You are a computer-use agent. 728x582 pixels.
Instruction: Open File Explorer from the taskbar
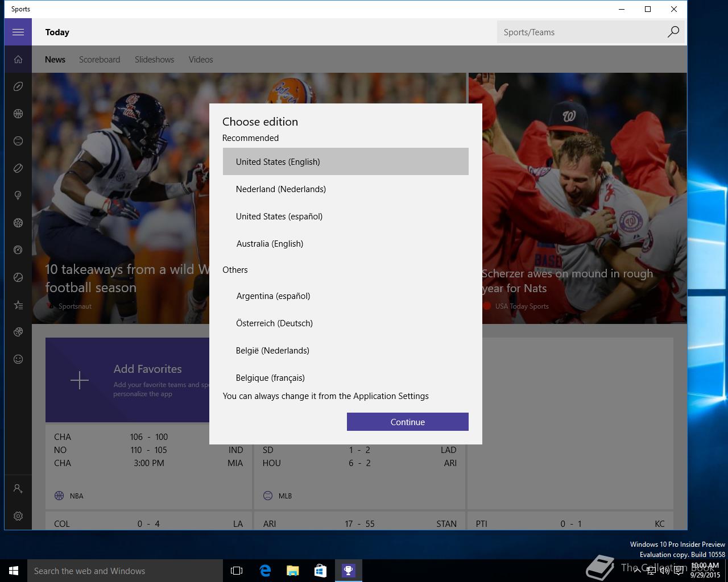pyautogui.click(x=293, y=571)
